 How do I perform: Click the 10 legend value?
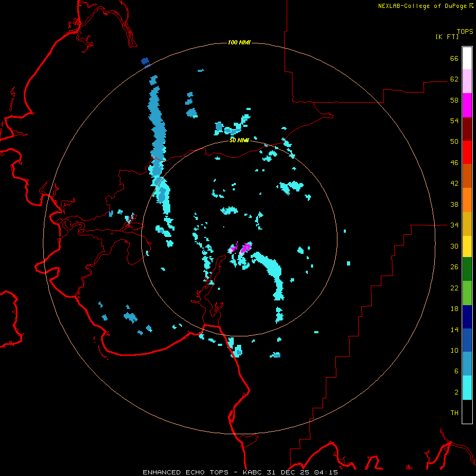tap(454, 350)
